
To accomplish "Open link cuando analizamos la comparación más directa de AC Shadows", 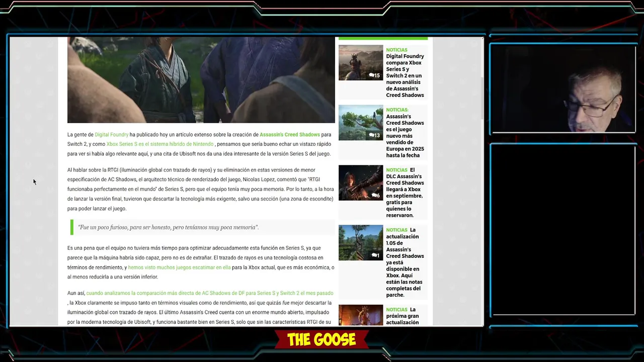I will click(x=209, y=293).
